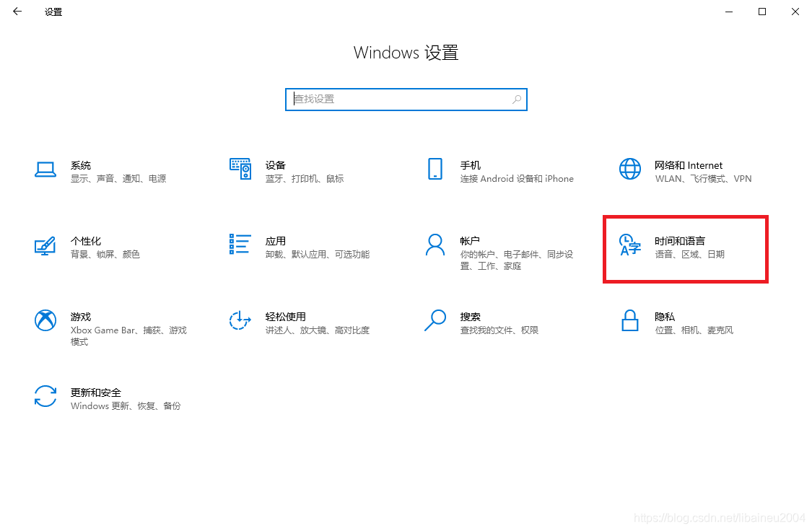Open the 网络和 Internet title
This screenshot has height=531, width=812.
pyautogui.click(x=689, y=165)
